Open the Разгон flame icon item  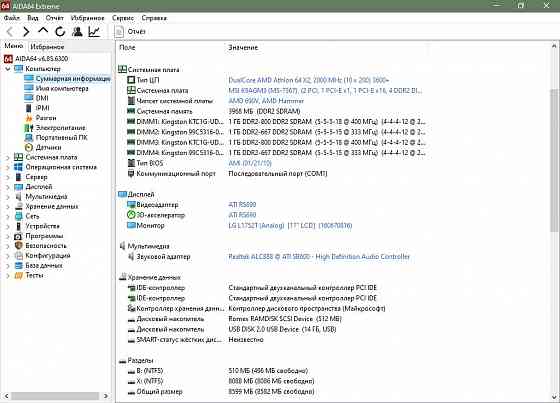[x=29, y=118]
